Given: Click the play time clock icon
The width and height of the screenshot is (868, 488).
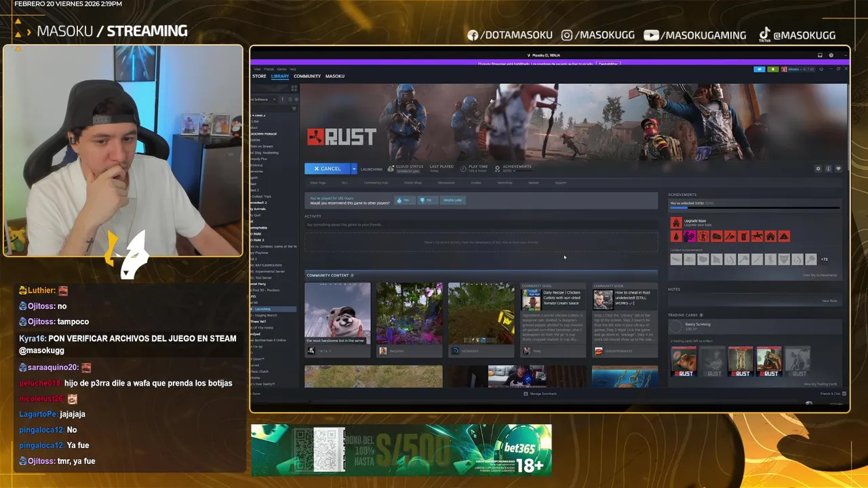Looking at the screenshot, I should (x=463, y=169).
